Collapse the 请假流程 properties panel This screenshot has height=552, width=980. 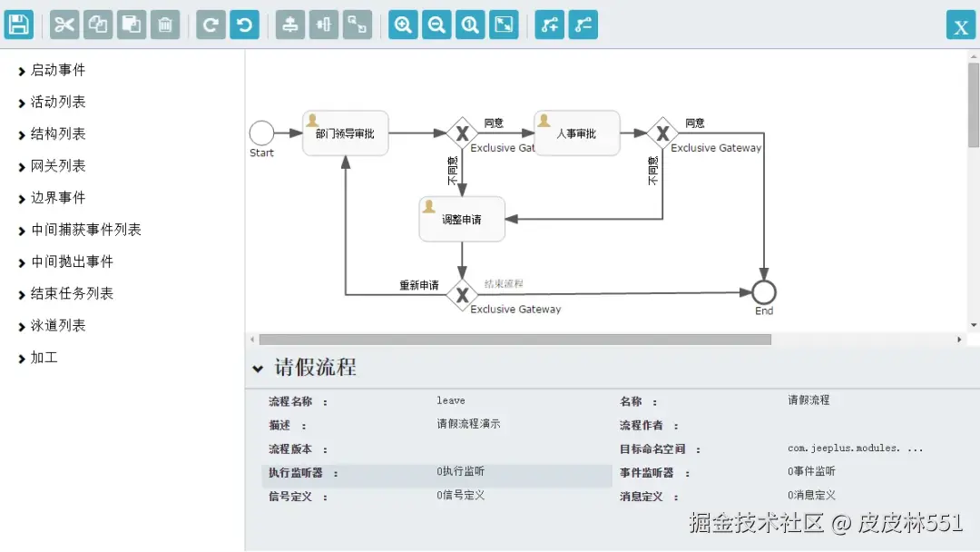(259, 369)
